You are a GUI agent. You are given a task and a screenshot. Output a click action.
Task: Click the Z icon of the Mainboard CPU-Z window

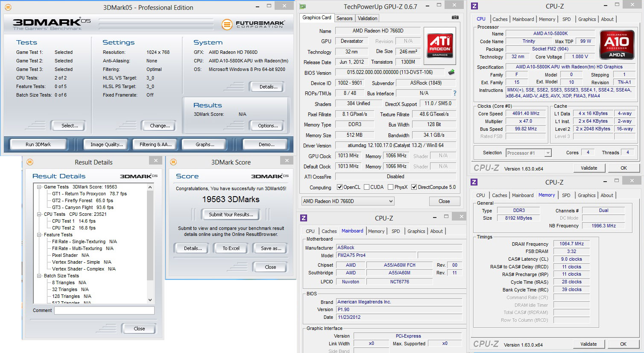tap(304, 218)
